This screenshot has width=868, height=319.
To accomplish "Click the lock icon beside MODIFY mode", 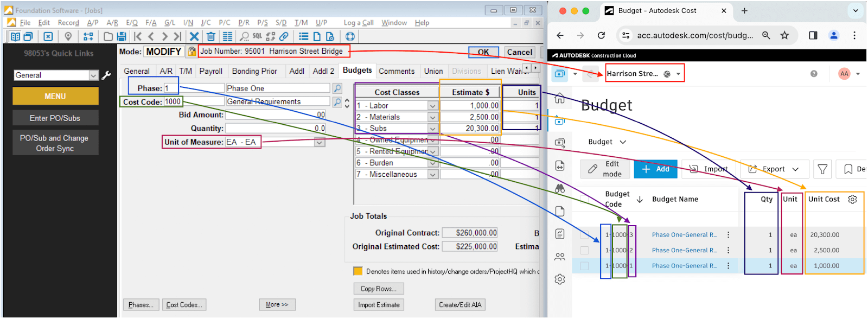I will [192, 52].
